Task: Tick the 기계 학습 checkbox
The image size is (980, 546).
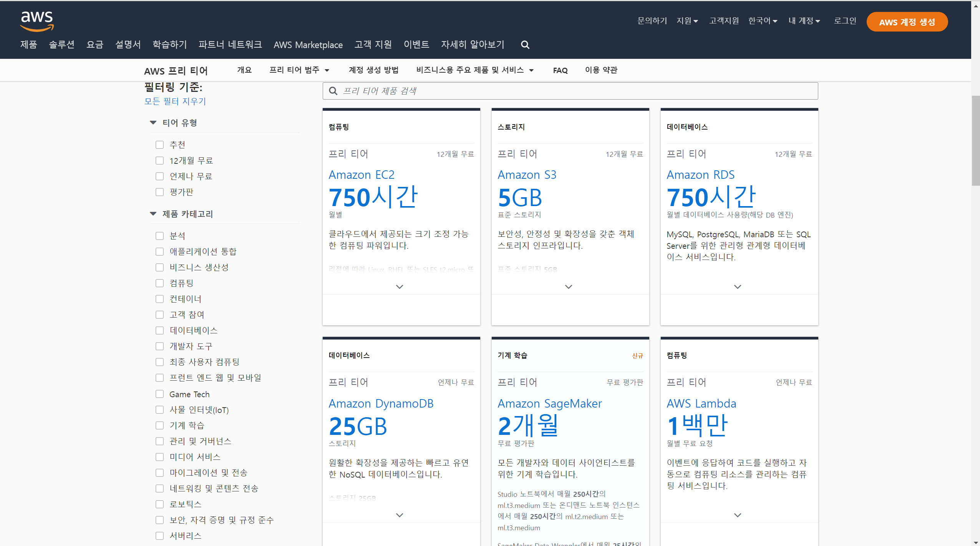Action: point(159,426)
